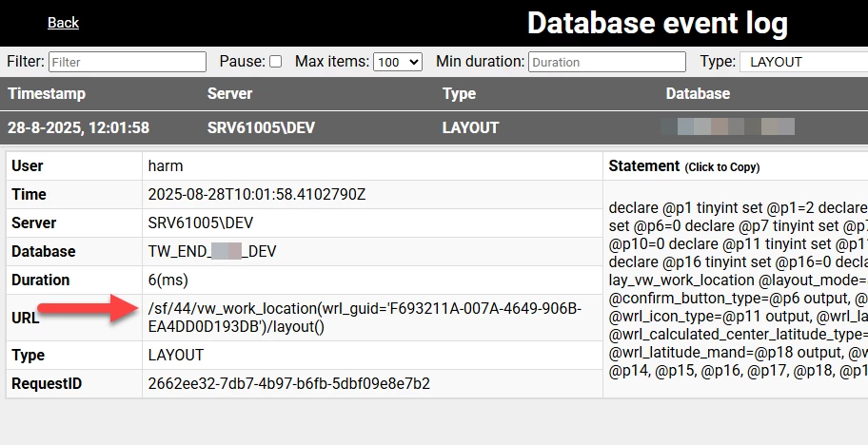This screenshot has width=868, height=445.
Task: Click the Statement heading
Action: click(644, 166)
